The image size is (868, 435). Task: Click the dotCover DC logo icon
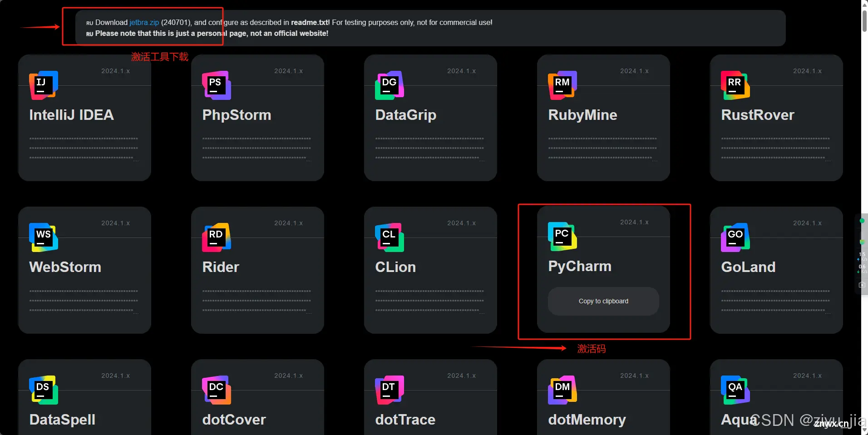point(217,390)
